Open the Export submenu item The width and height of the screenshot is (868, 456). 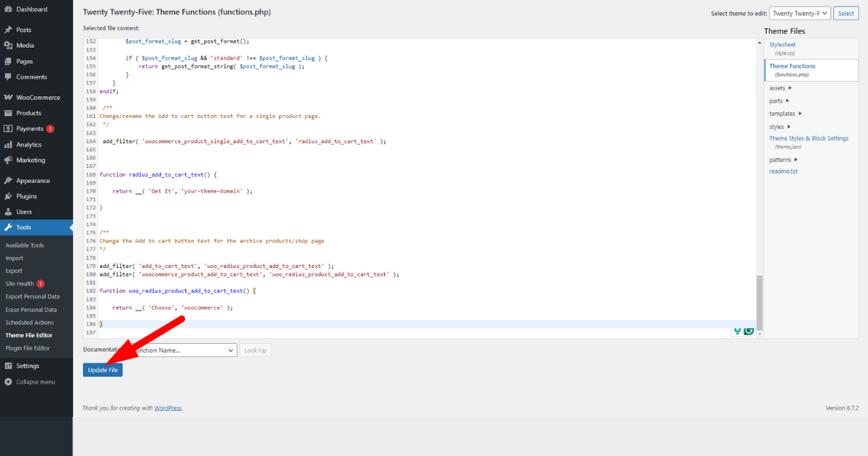tap(14, 271)
